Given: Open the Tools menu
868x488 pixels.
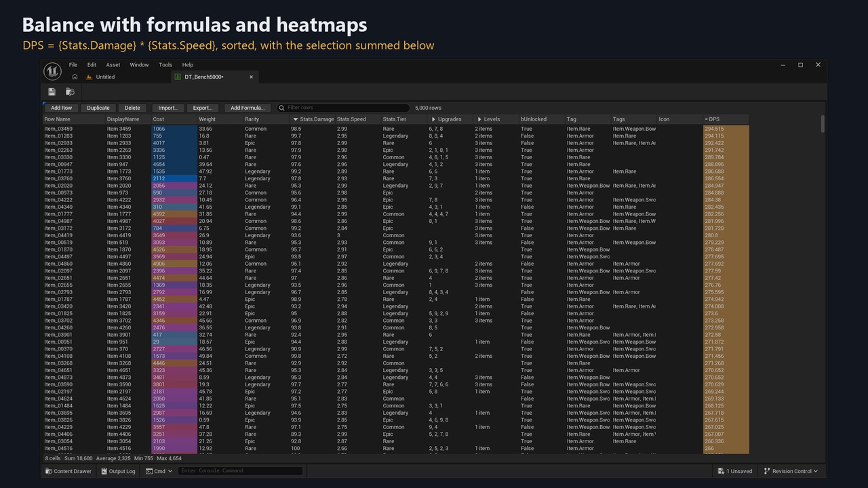Looking at the screenshot, I should [165, 65].
